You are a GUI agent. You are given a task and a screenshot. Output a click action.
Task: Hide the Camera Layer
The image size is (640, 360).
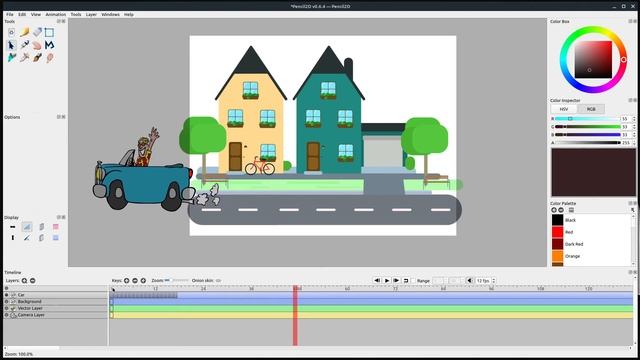coord(7,315)
